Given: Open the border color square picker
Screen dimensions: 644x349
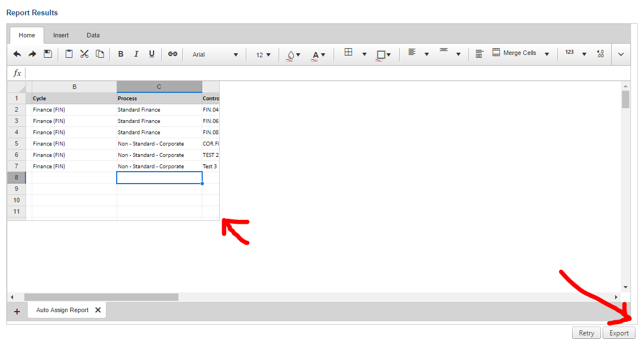Looking at the screenshot, I should point(383,55).
